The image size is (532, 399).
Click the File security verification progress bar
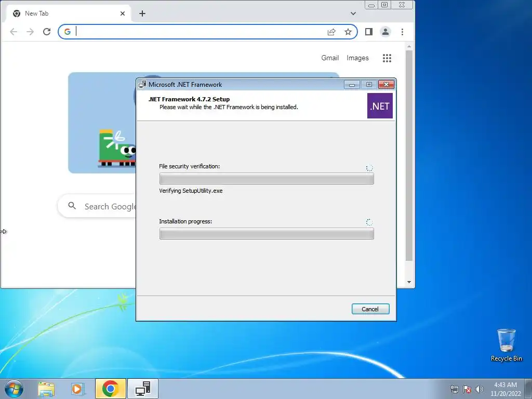267,179
